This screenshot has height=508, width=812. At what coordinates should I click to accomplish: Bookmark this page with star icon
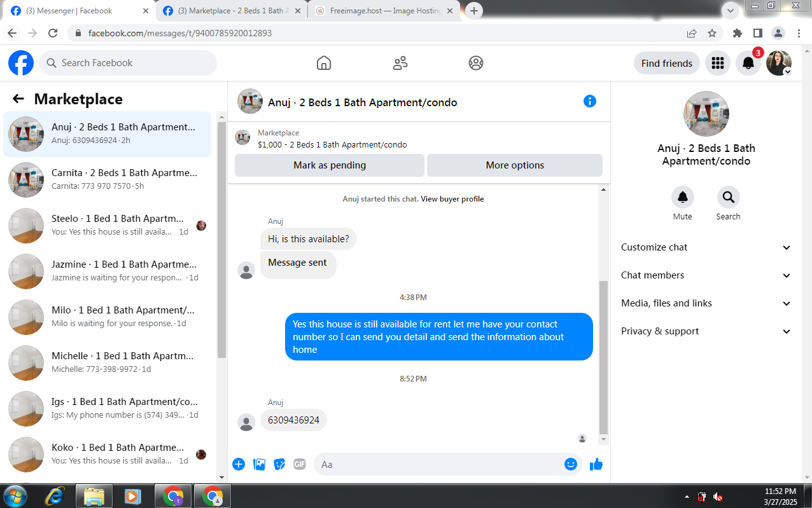(712, 33)
